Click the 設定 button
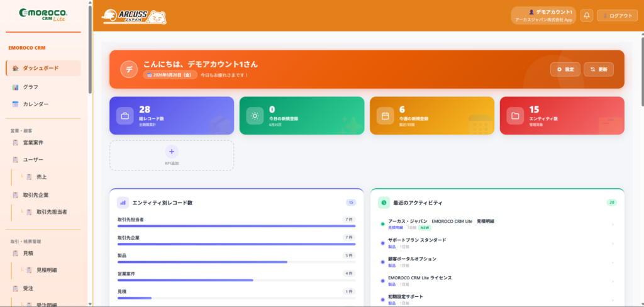Viewport: 644px width, 307px height. click(565, 69)
